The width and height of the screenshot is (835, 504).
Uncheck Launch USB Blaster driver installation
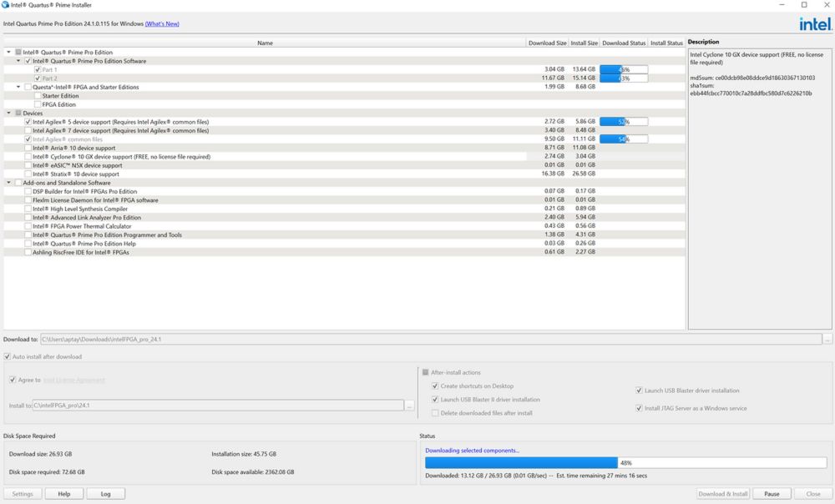(x=639, y=391)
